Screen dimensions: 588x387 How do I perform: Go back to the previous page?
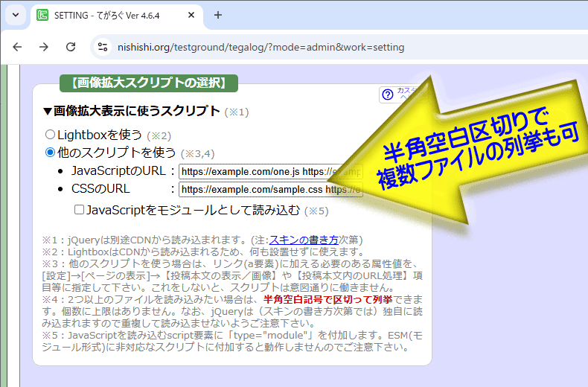(17, 47)
